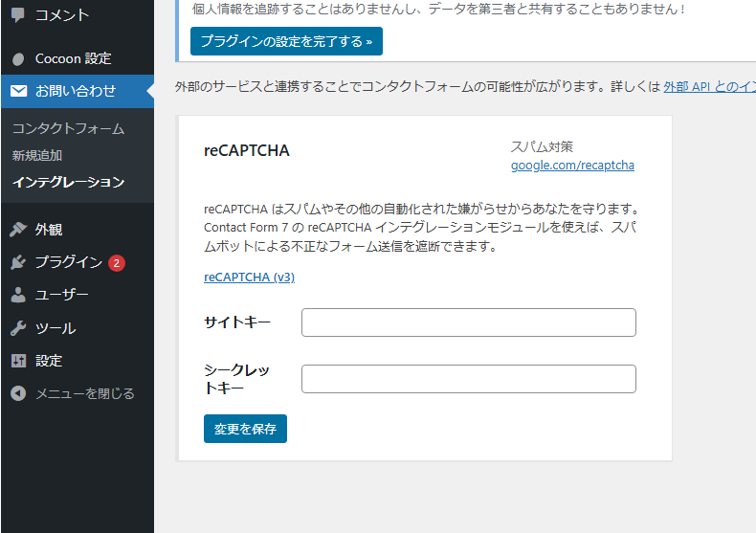Image resolution: width=756 pixels, height=533 pixels.
Task: Click the user icon for ユーザー
Action: pos(18,295)
